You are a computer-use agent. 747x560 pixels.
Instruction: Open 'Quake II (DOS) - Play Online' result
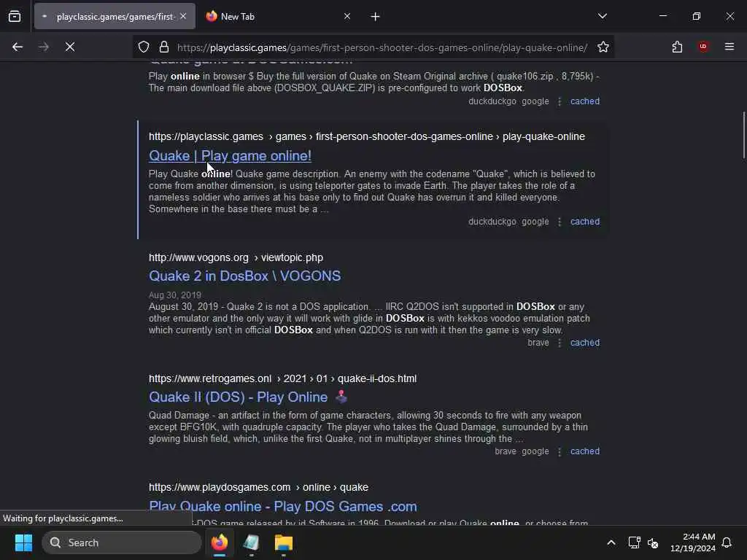point(239,397)
